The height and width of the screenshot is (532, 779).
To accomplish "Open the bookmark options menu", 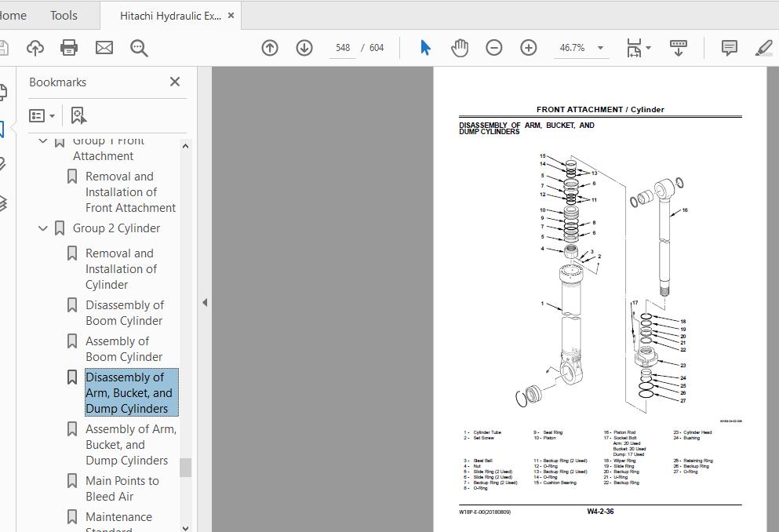I will click(41, 115).
